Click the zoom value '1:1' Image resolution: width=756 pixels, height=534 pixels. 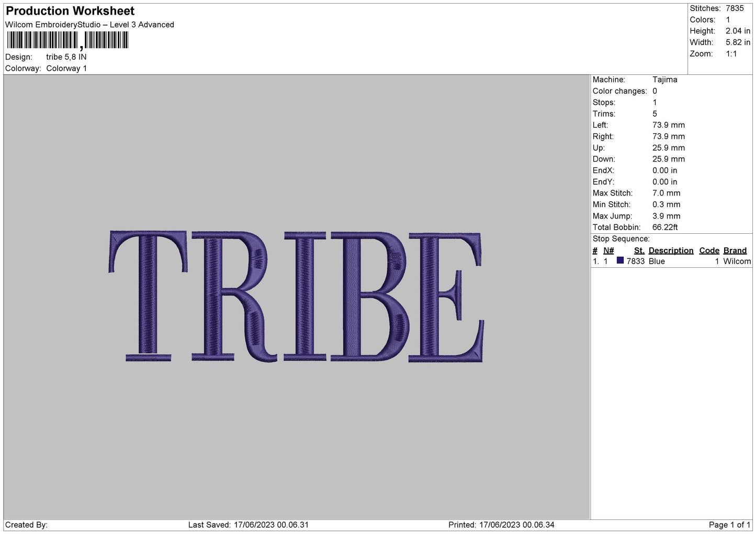point(731,54)
